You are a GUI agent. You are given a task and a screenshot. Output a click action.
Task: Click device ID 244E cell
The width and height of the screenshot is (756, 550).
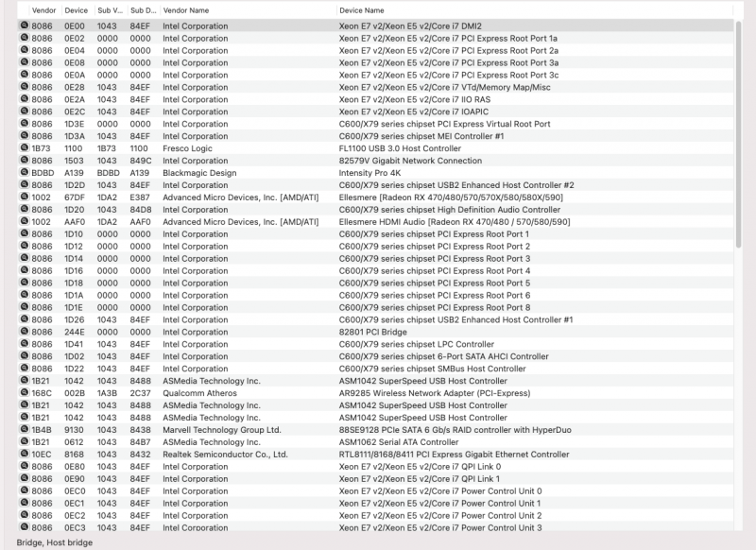tap(75, 332)
